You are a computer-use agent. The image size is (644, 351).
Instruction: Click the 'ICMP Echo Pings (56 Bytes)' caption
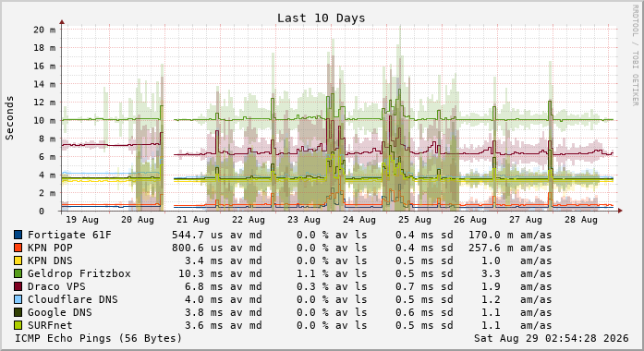[99, 338]
